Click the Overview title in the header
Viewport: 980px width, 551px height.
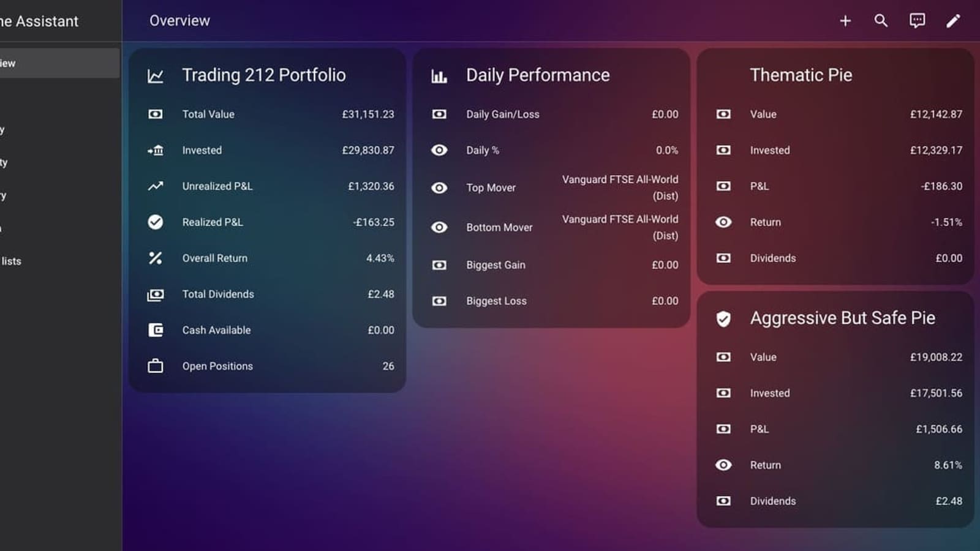click(179, 21)
